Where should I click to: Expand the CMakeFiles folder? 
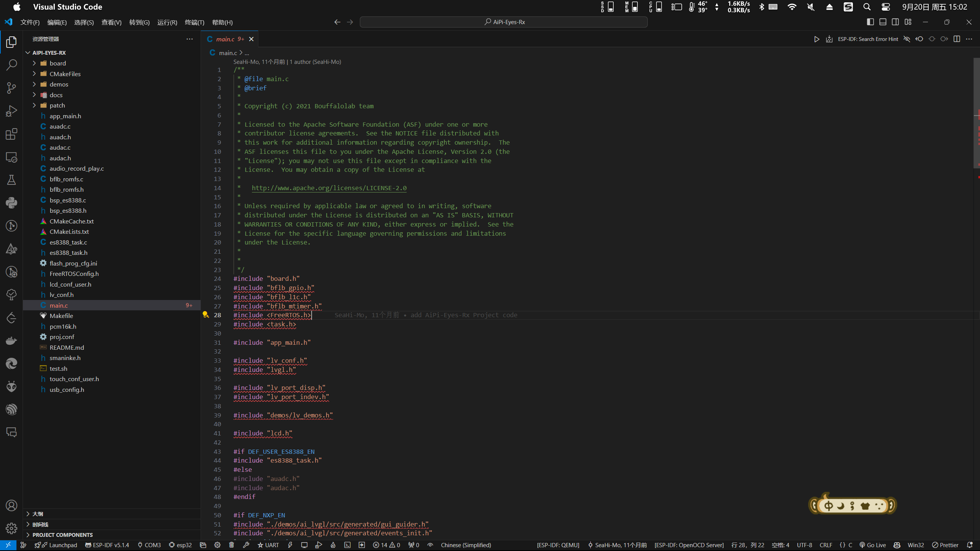pyautogui.click(x=65, y=74)
